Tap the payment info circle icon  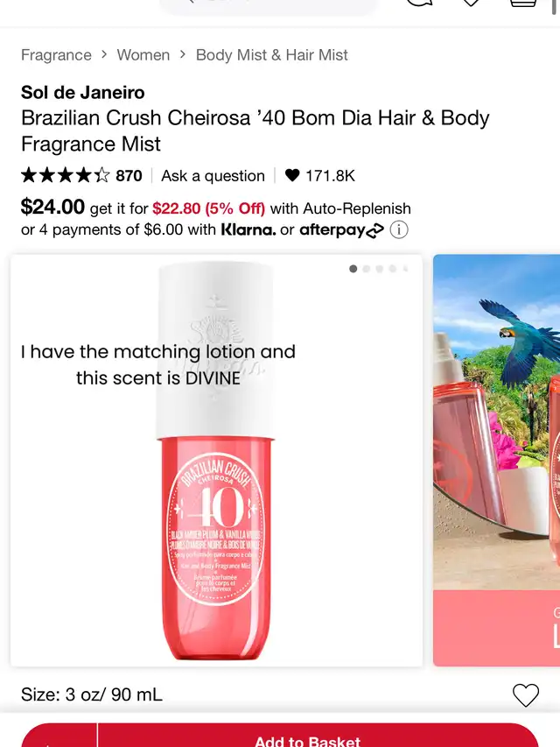click(399, 230)
